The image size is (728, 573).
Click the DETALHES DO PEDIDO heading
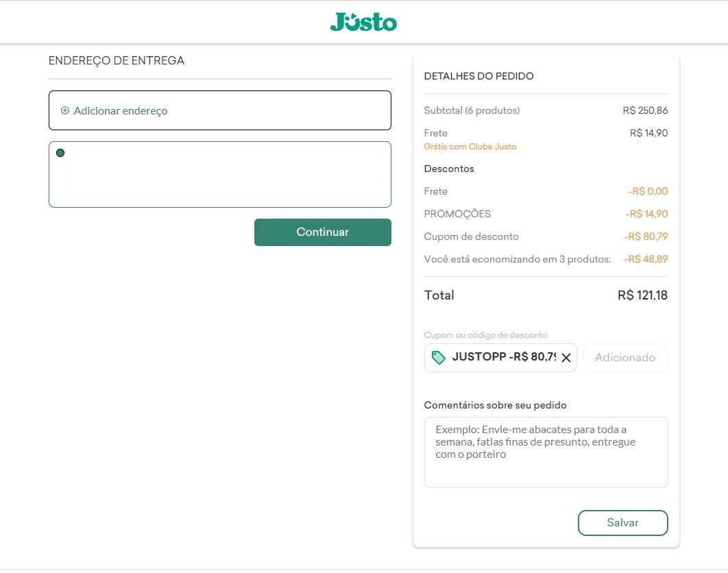pyautogui.click(x=478, y=76)
